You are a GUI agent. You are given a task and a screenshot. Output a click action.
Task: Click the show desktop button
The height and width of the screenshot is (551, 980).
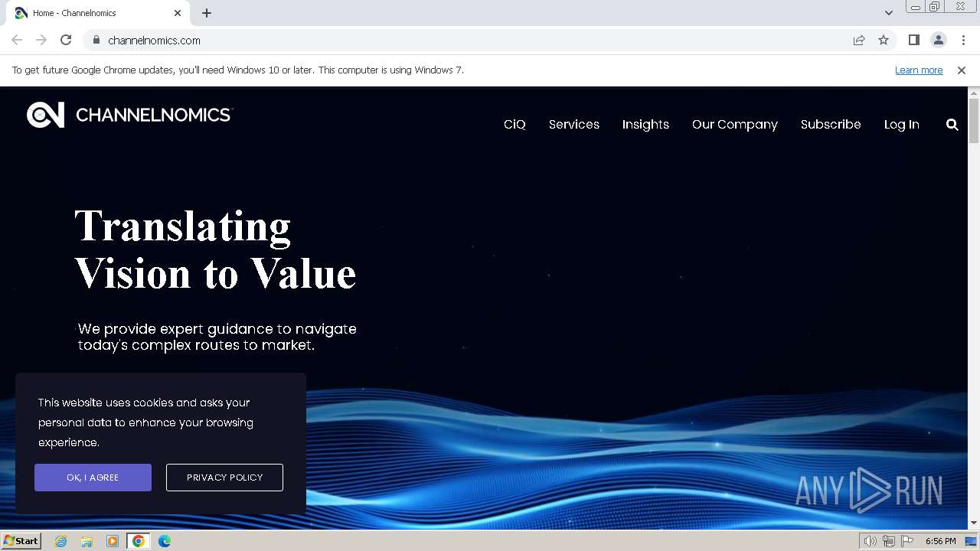coord(972,541)
